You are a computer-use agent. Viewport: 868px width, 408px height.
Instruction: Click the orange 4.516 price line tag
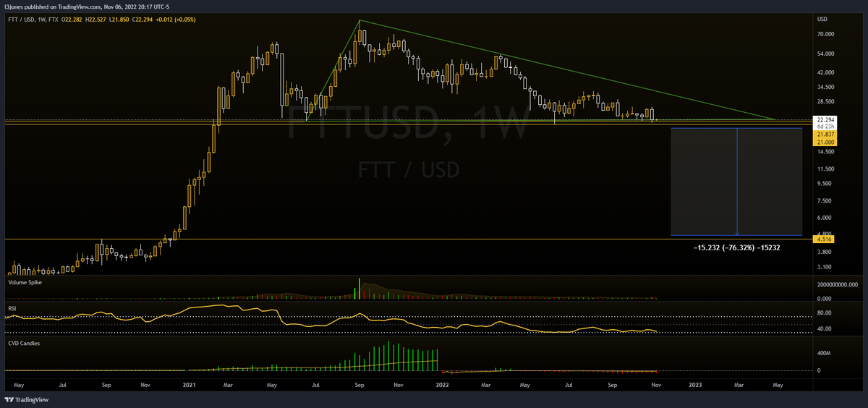pos(824,239)
